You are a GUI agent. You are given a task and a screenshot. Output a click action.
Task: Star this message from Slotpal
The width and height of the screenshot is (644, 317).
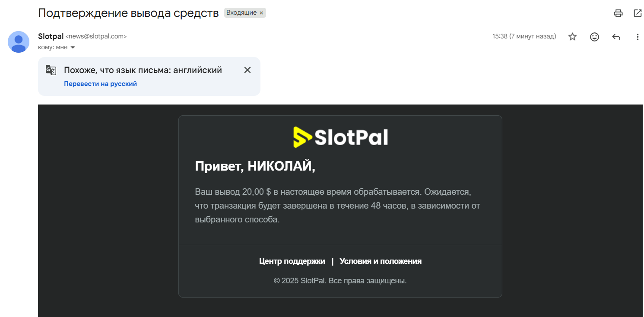pos(572,37)
